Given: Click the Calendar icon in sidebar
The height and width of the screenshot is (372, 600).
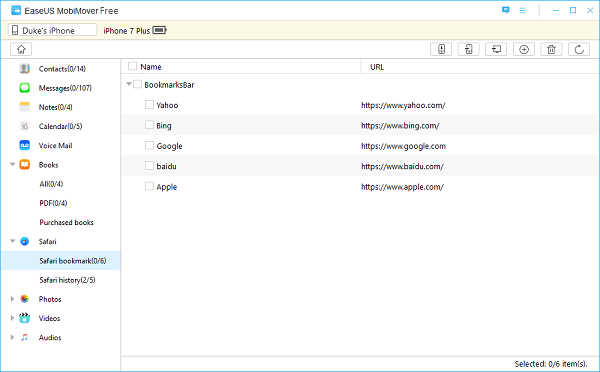Looking at the screenshot, I should 24,126.
